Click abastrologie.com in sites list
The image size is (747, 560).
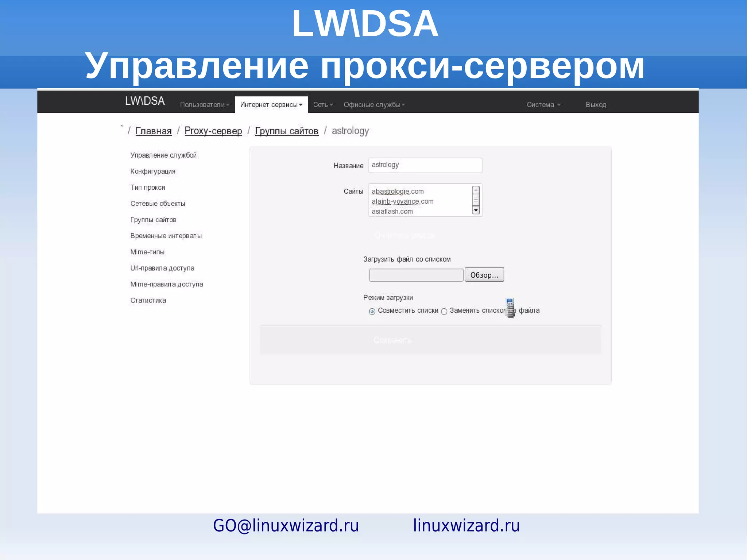tap(398, 192)
